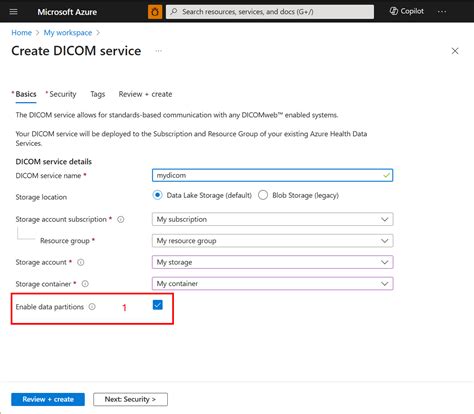Click the search magnifier icon
Viewport: 474px width, 414px height.
click(x=174, y=12)
